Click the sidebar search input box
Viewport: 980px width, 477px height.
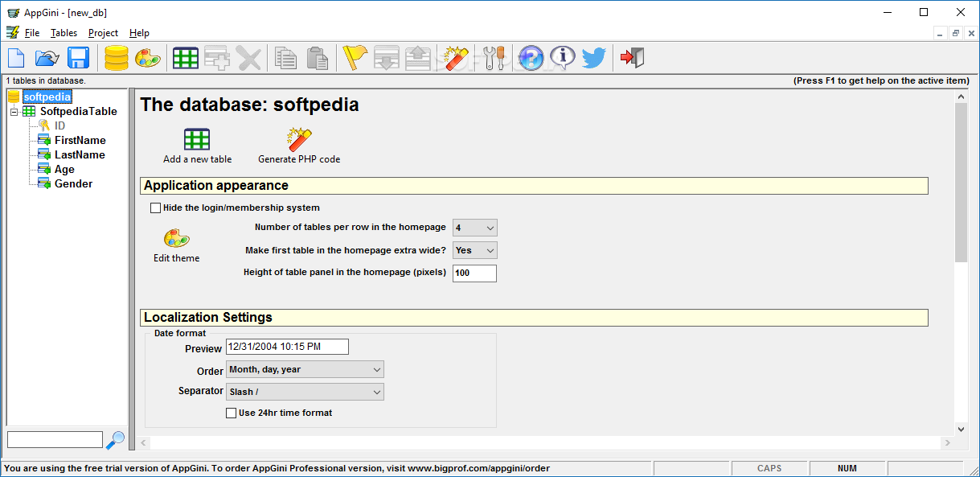point(55,440)
